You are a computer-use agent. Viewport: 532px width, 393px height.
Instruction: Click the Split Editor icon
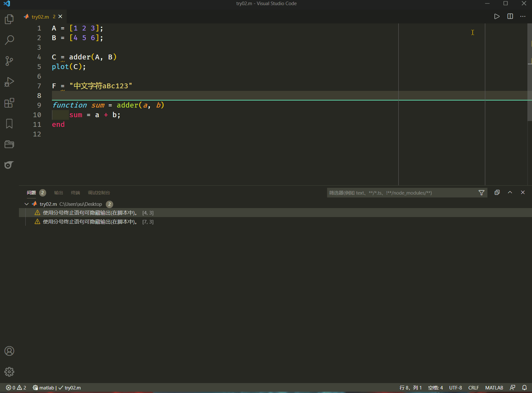pyautogui.click(x=510, y=16)
